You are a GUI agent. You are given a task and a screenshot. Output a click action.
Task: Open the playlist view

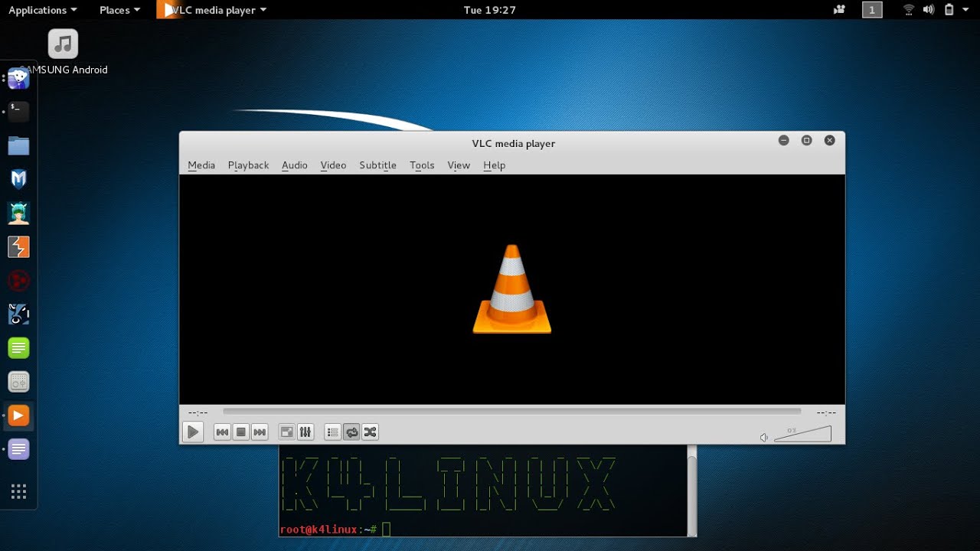tap(332, 432)
